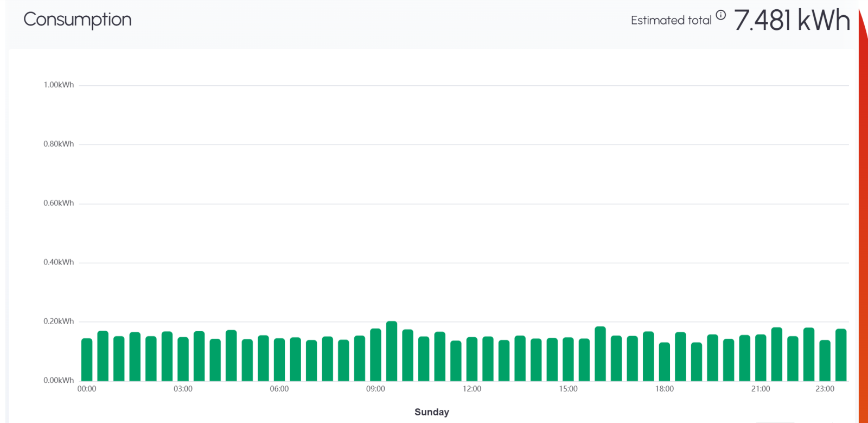Viewport: 868px width, 423px height.
Task: Click the Consumption heading
Action: pos(78,20)
